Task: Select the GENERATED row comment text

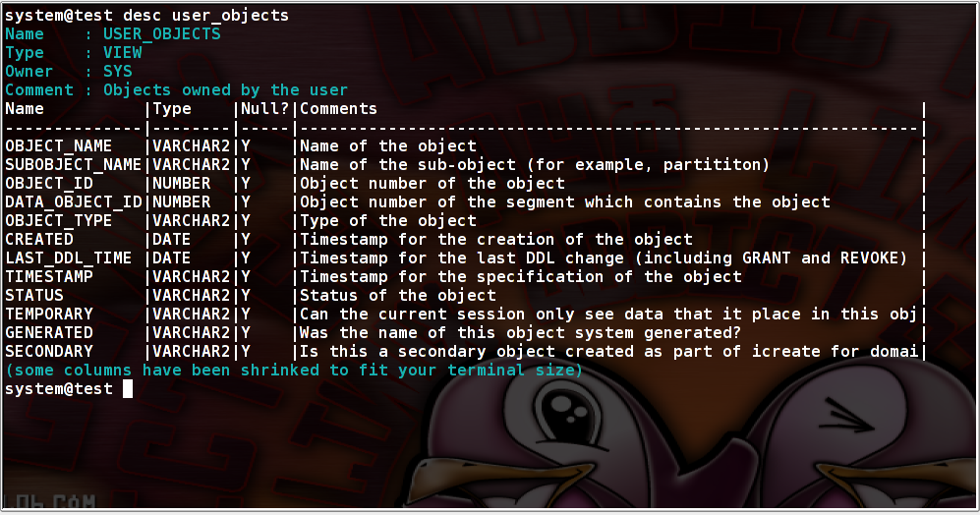Action: tap(520, 333)
